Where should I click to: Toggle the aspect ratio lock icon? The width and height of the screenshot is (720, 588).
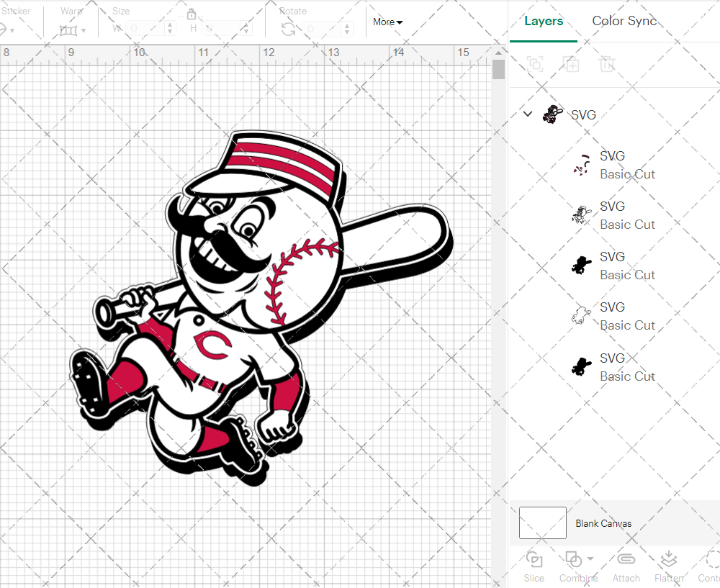(x=192, y=14)
